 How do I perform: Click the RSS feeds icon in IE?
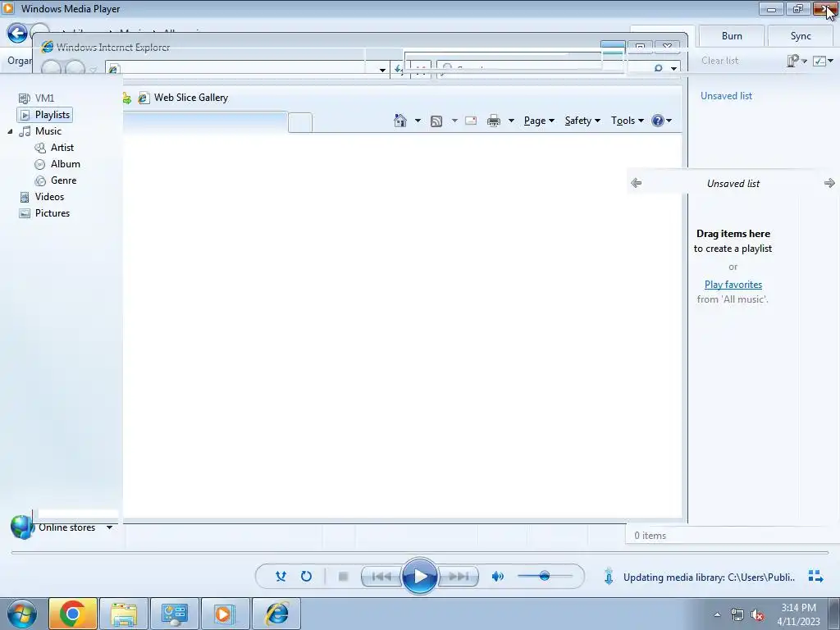pyautogui.click(x=436, y=121)
